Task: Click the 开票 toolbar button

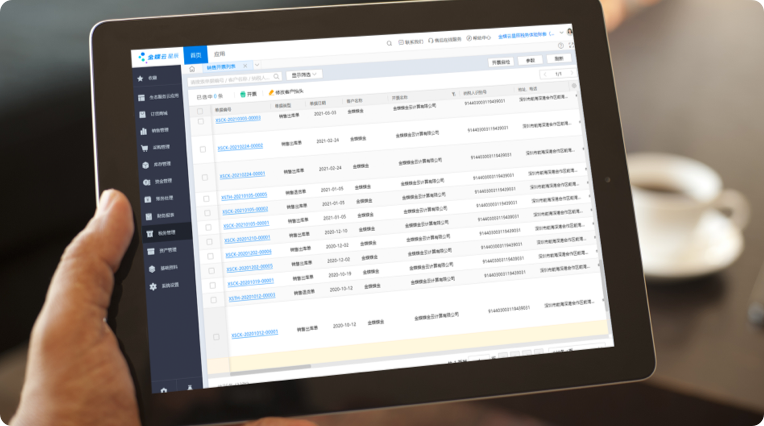Action: (x=249, y=94)
